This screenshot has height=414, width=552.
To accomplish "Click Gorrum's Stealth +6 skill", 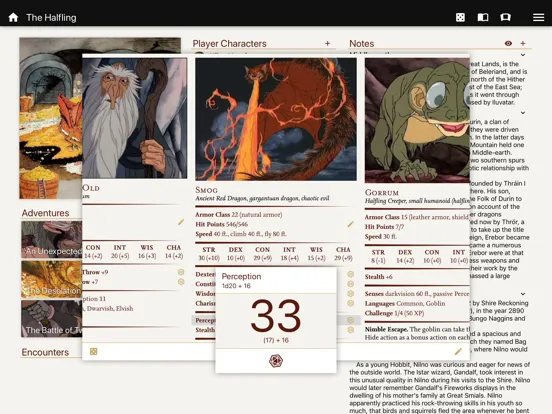I will point(378,277).
